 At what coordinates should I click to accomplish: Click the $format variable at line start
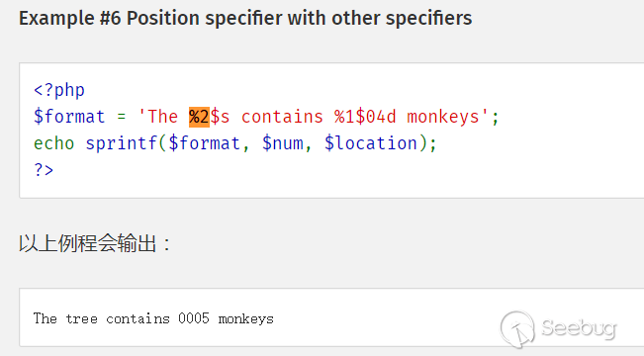[69, 117]
